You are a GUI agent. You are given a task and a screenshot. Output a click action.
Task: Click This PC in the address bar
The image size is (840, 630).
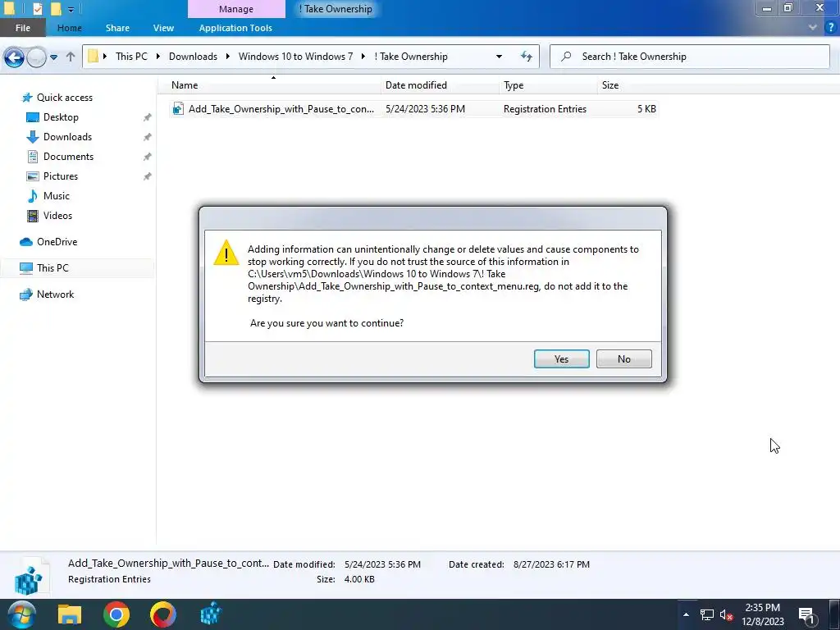coord(131,57)
